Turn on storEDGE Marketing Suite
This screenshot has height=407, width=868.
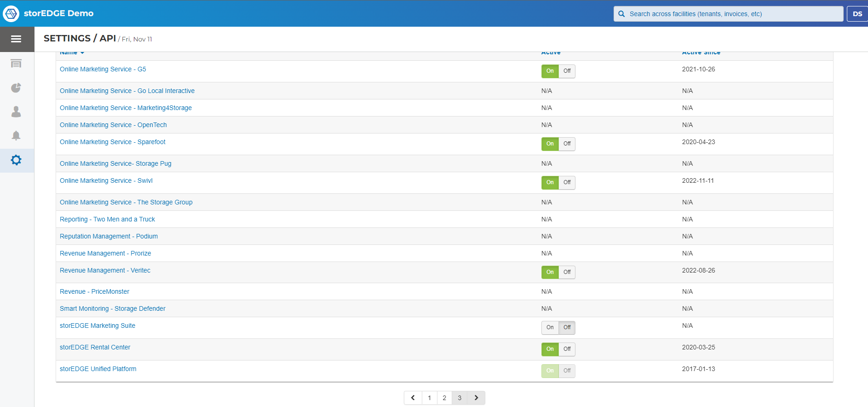point(550,327)
